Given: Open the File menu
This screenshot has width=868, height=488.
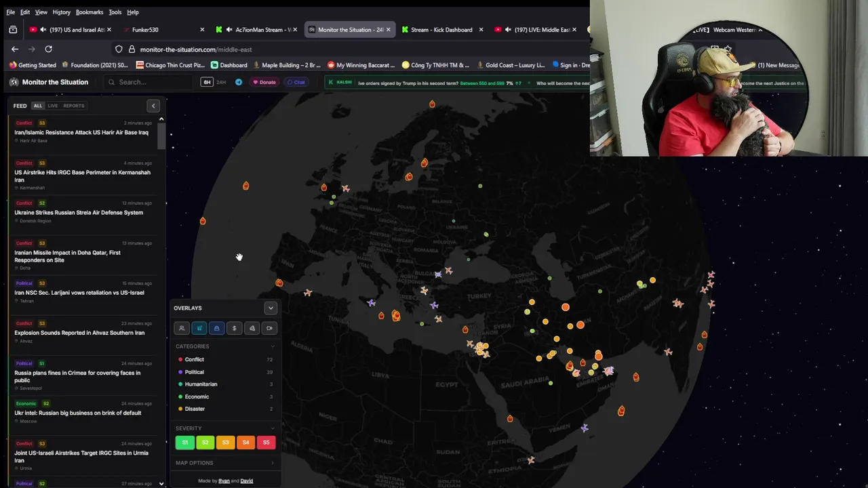Looking at the screenshot, I should (x=11, y=12).
